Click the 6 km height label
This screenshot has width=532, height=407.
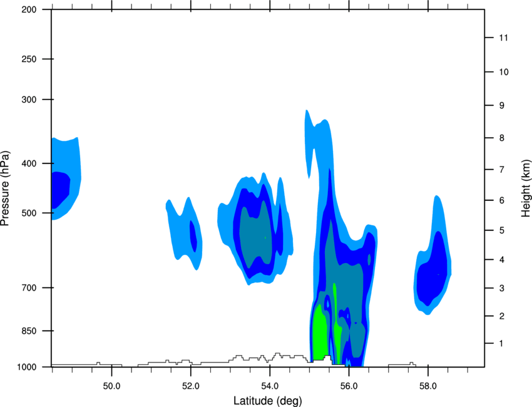click(x=502, y=200)
